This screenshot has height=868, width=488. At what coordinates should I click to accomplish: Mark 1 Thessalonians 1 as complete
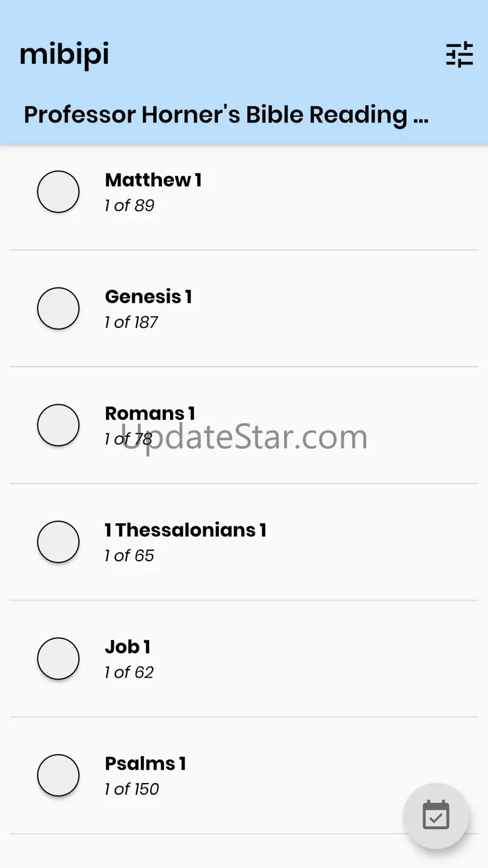pyautogui.click(x=58, y=542)
